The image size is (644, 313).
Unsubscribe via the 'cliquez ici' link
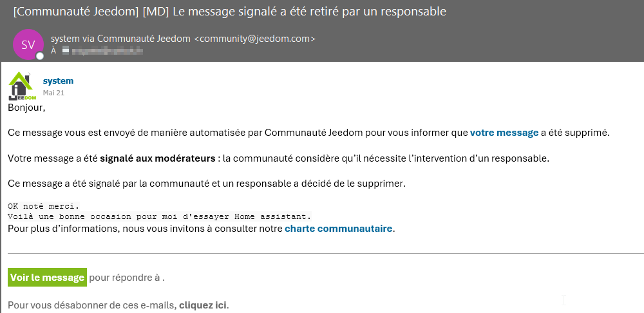pyautogui.click(x=204, y=305)
